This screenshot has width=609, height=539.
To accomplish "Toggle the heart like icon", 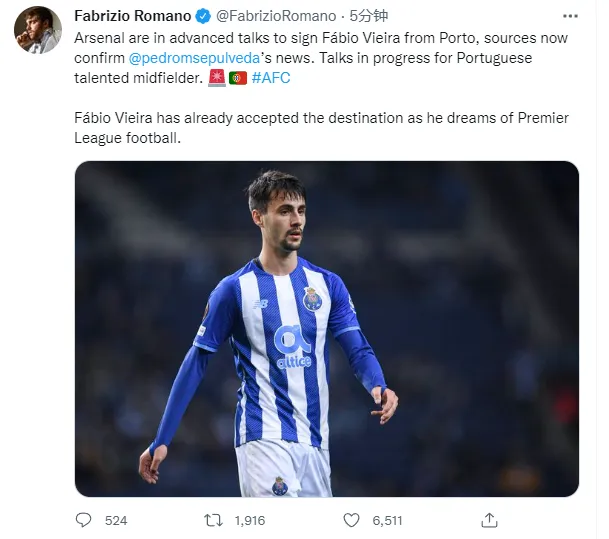I will [x=351, y=520].
